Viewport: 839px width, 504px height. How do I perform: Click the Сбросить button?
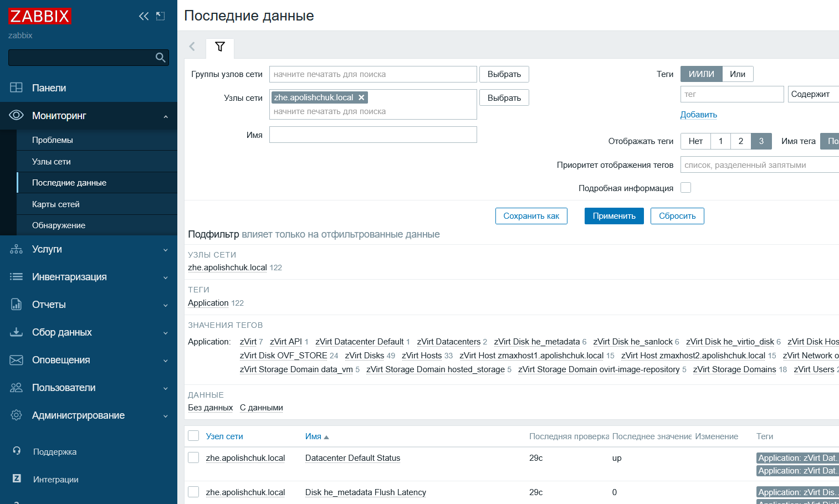click(677, 216)
